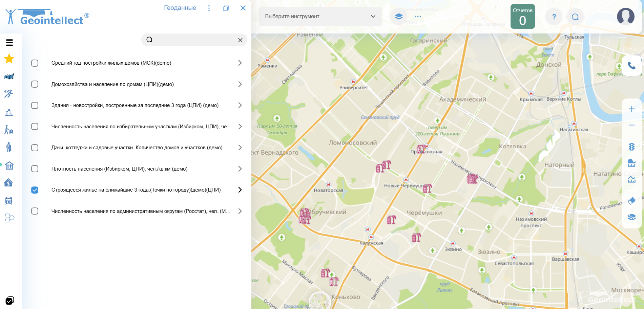
Task: Select the shopper with cart category icon
Action: [9, 130]
